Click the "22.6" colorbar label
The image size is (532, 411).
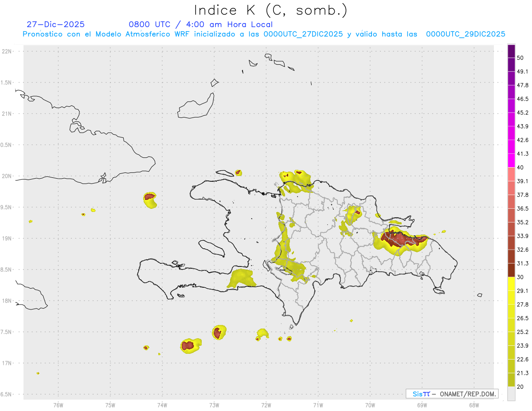tap(523, 359)
